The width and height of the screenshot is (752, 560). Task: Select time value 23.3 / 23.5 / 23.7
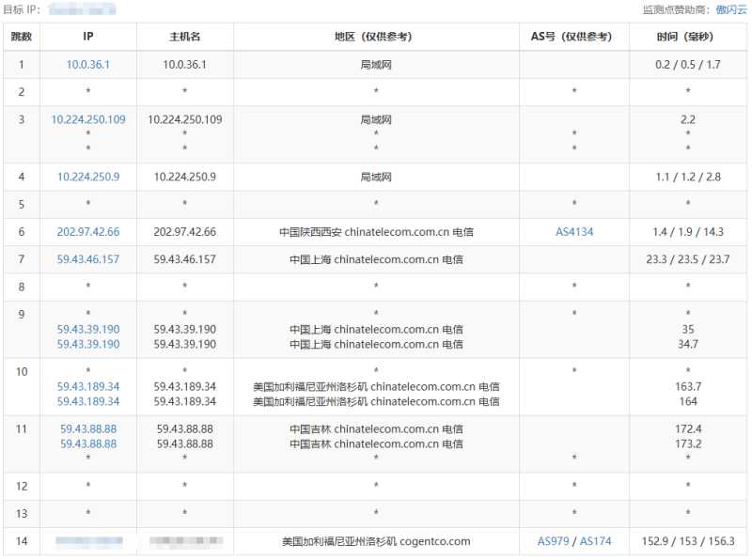[688, 259]
